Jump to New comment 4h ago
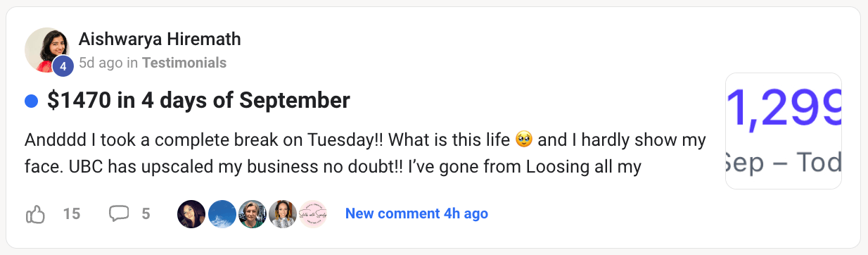The image size is (868, 255). (x=416, y=213)
